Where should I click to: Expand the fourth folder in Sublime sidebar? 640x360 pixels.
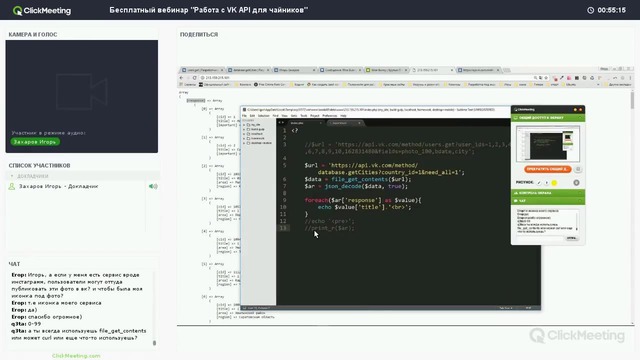coord(244,138)
